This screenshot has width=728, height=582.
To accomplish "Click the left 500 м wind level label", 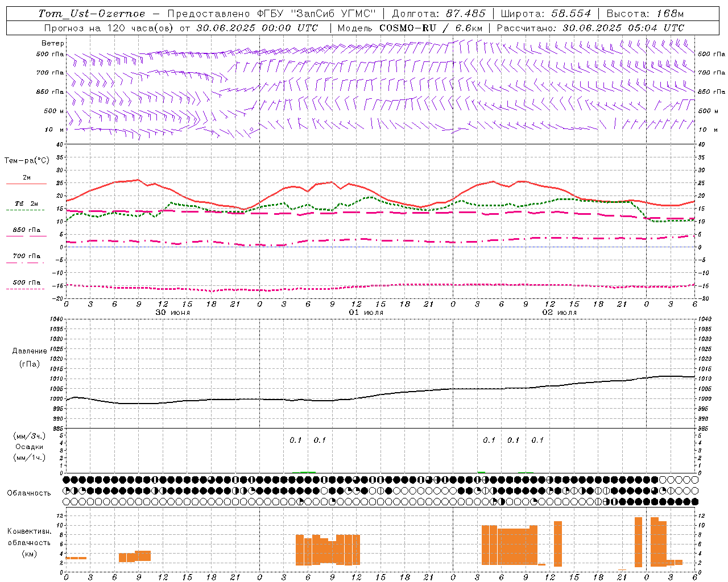I will [x=53, y=111].
